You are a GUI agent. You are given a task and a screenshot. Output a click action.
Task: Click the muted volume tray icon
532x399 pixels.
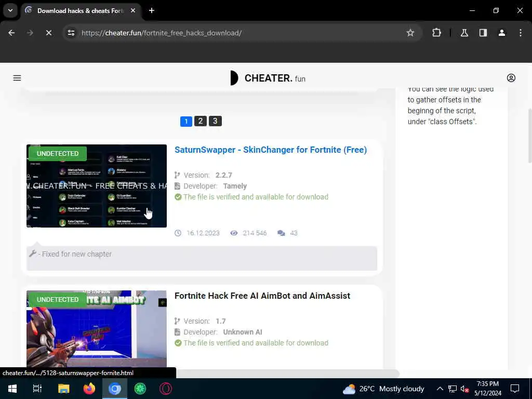pyautogui.click(x=464, y=389)
